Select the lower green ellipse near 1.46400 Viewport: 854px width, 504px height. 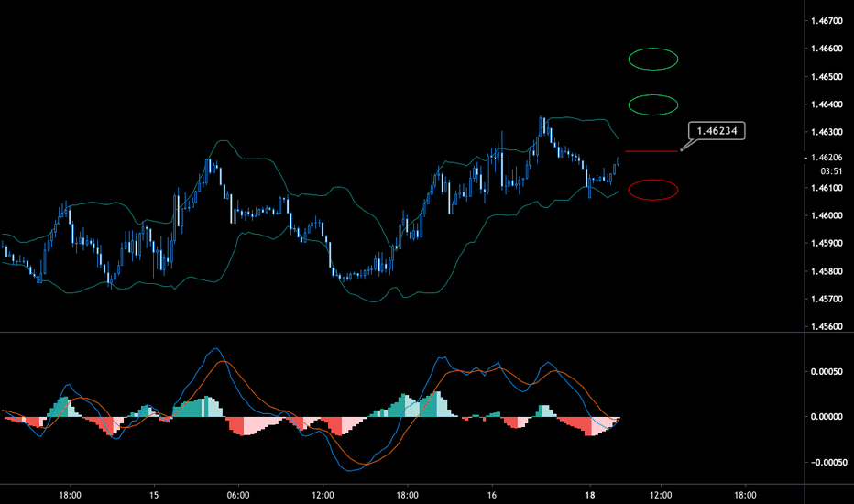(653, 104)
